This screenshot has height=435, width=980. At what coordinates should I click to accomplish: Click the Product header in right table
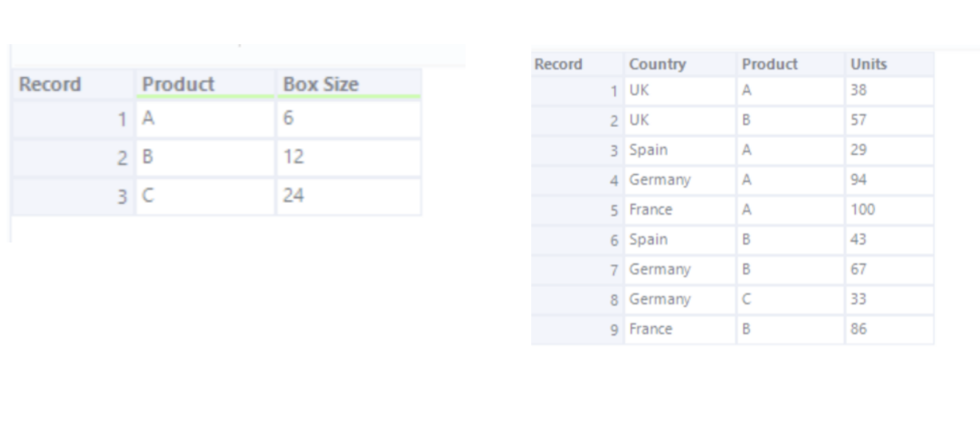point(790,64)
